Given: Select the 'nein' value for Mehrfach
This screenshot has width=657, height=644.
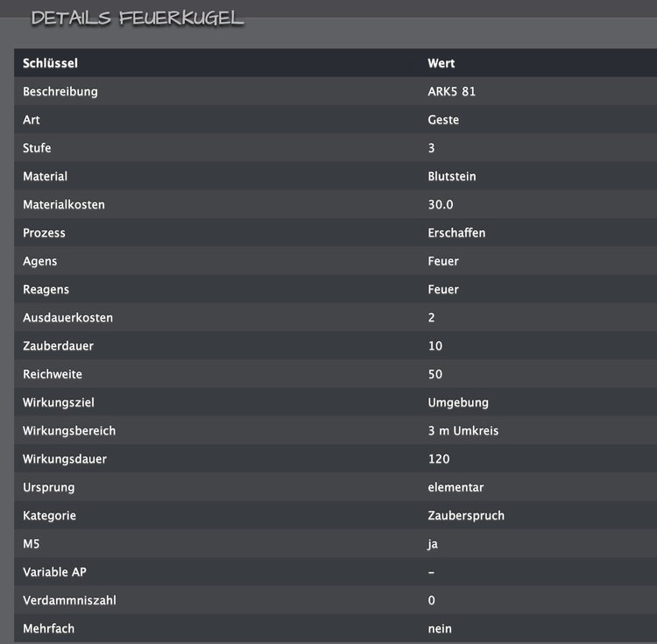Looking at the screenshot, I should coord(440,628).
